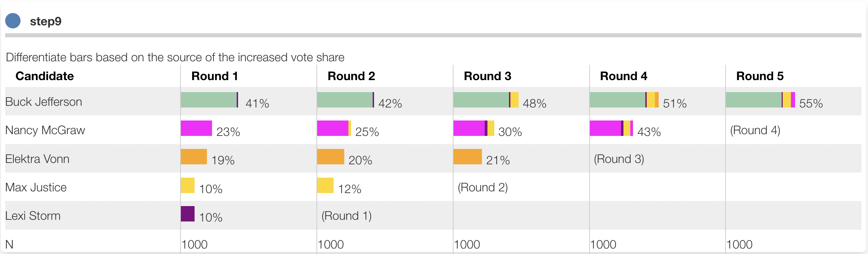Click the yellow segment in Buck's Round 3 bar
The width and height of the screenshot is (868, 254).
point(514,100)
